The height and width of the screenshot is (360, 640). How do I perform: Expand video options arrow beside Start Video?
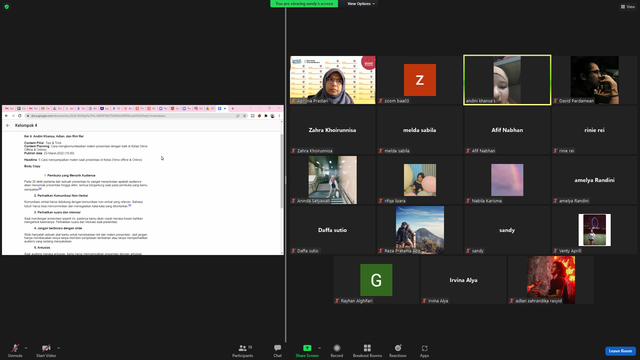point(58,348)
